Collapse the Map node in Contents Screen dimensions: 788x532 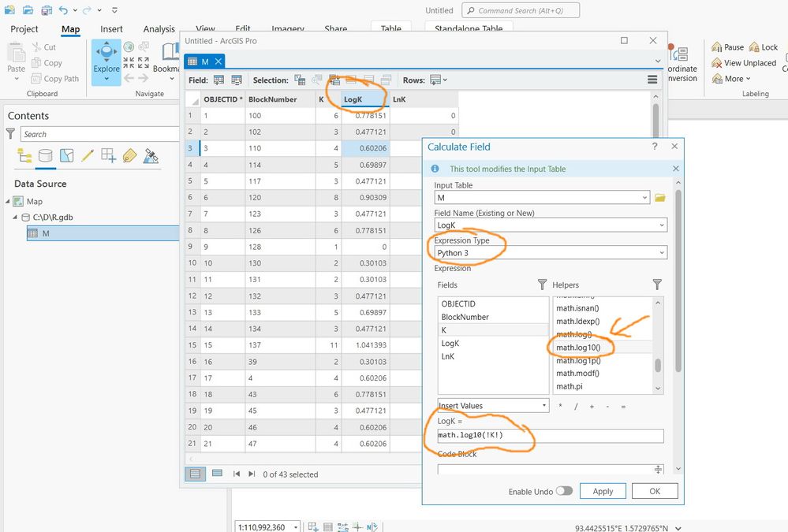[8, 202]
